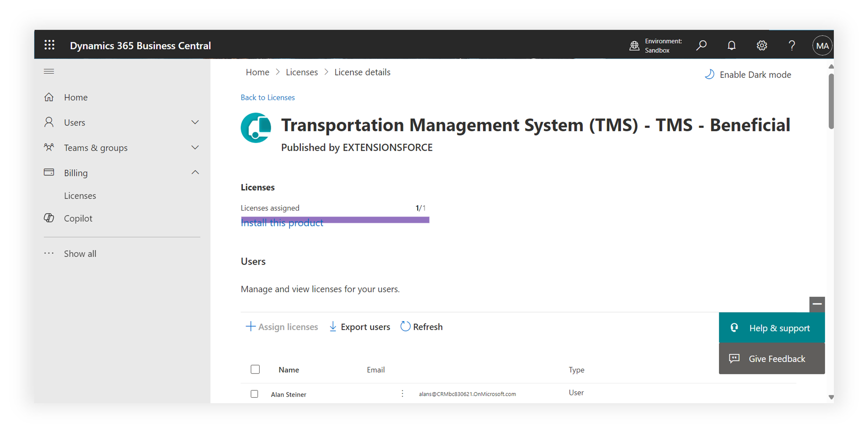Expand the Users section
This screenshot has width=868, height=433.
[x=195, y=122]
